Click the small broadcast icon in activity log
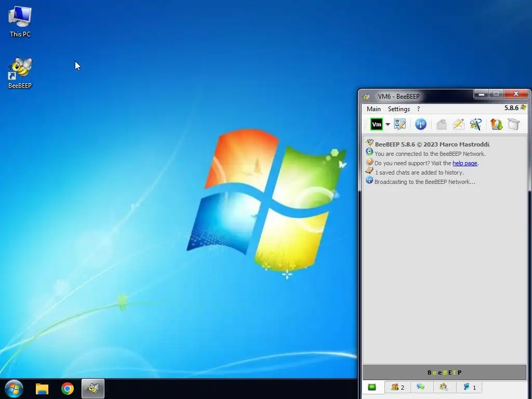The width and height of the screenshot is (532, 399). point(369,180)
